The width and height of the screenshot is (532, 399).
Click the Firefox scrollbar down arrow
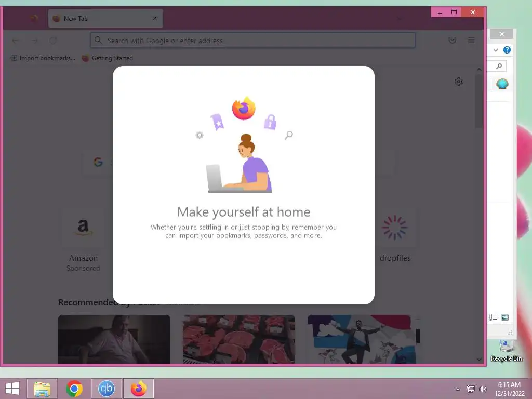[478, 360]
